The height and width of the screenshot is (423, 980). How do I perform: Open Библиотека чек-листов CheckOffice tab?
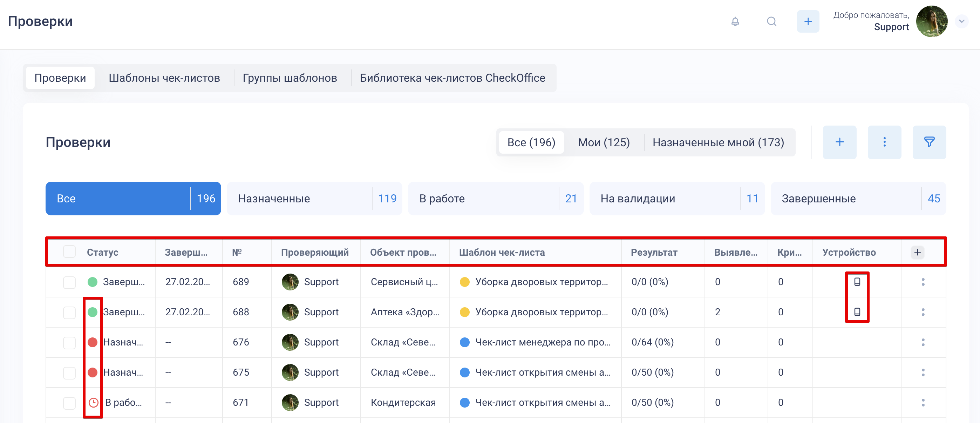[x=452, y=78]
